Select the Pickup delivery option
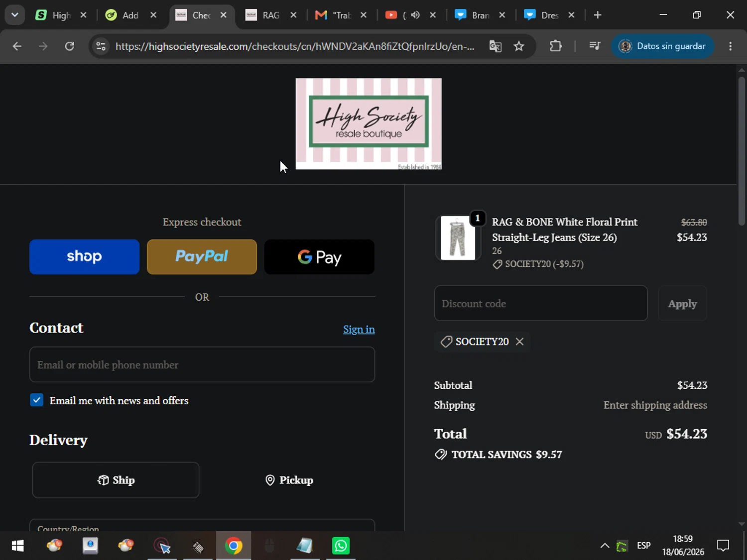747x560 pixels. coord(289,480)
